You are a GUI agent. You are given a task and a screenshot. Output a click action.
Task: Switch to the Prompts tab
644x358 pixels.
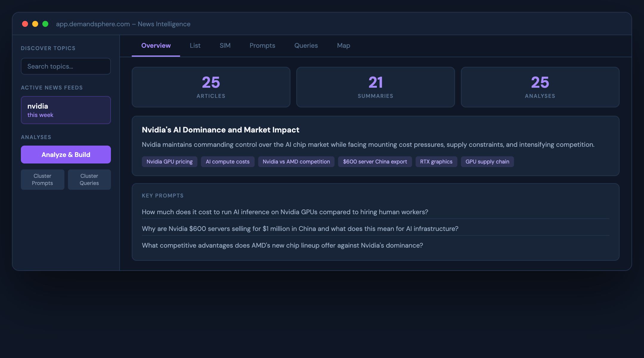262,45
